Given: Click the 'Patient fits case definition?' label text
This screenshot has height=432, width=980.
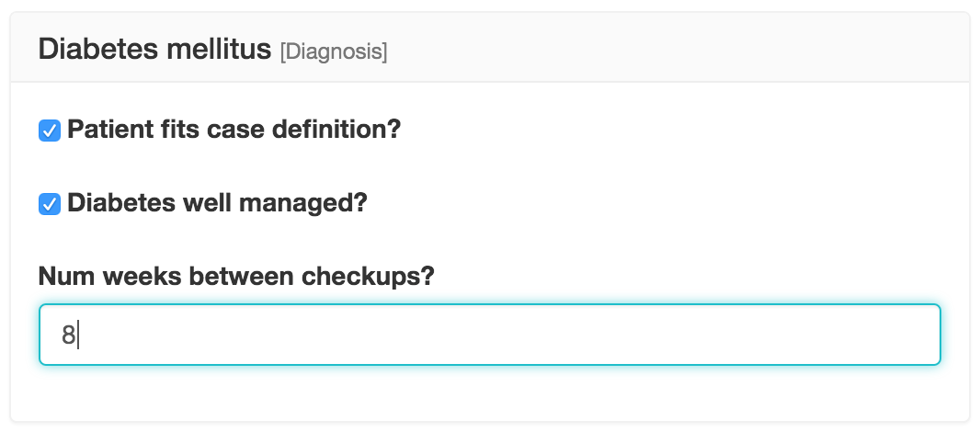Looking at the screenshot, I should [x=234, y=130].
